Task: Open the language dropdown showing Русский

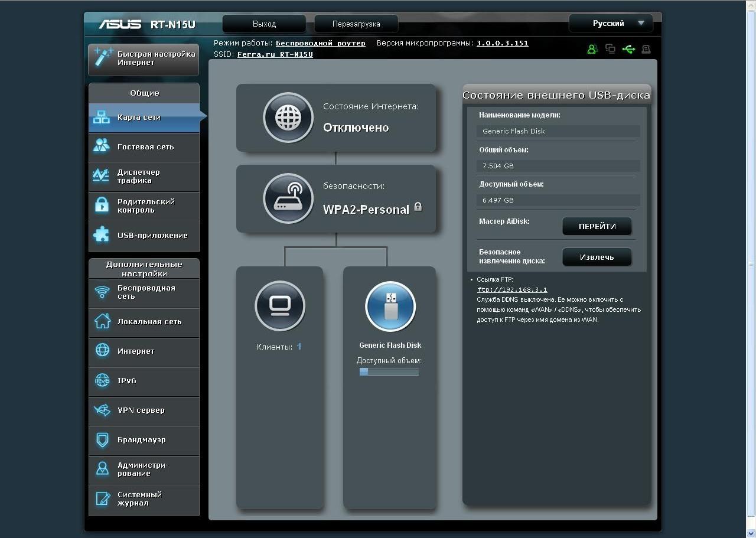Action: [x=611, y=24]
